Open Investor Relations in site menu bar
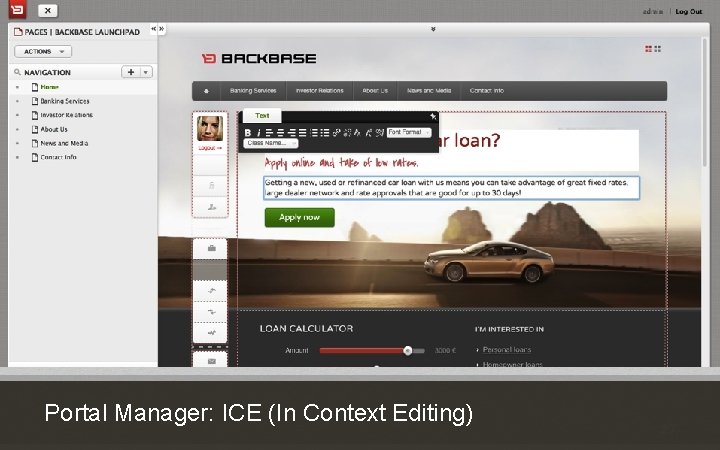Screen dimensions: 720x450 pos(320,91)
